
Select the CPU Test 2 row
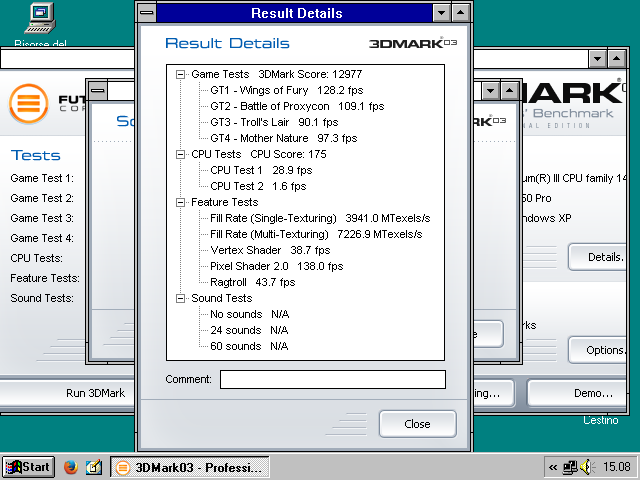click(x=258, y=186)
